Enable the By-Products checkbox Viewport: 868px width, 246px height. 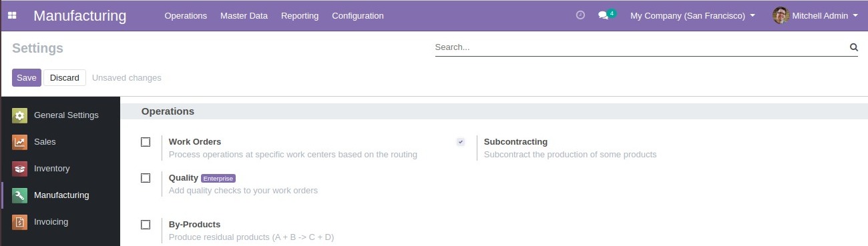point(146,225)
